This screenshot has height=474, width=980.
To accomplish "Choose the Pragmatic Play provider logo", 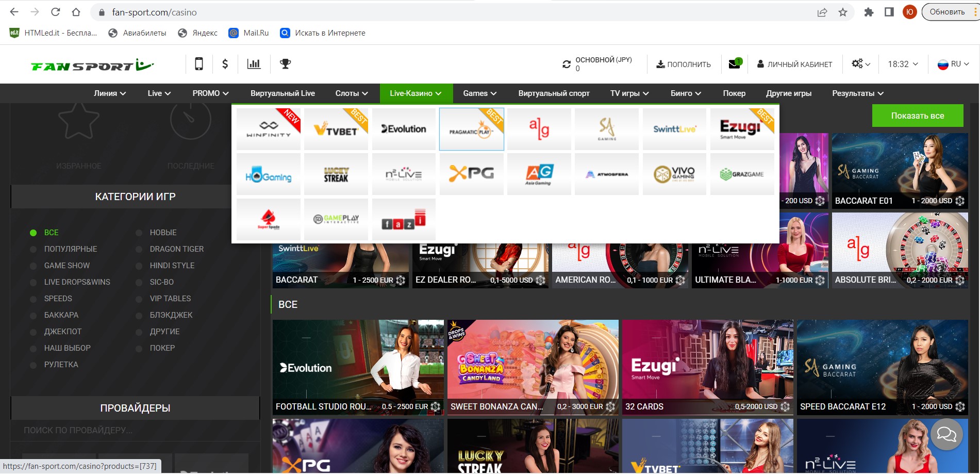I will 471,129.
